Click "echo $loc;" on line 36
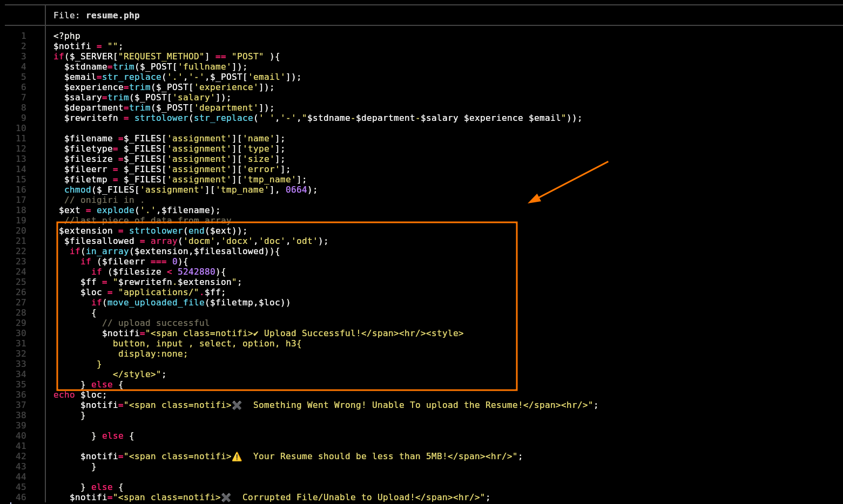The image size is (843, 504). pyautogui.click(x=80, y=395)
